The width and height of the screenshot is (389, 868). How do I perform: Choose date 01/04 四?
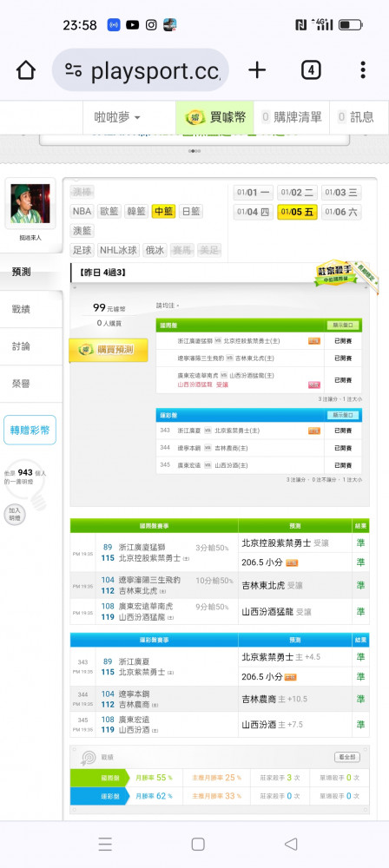click(x=254, y=212)
